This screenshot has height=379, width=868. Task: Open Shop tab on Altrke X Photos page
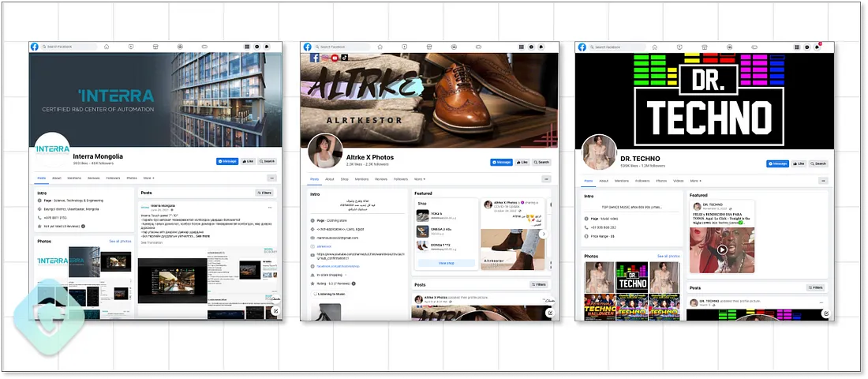tap(344, 179)
